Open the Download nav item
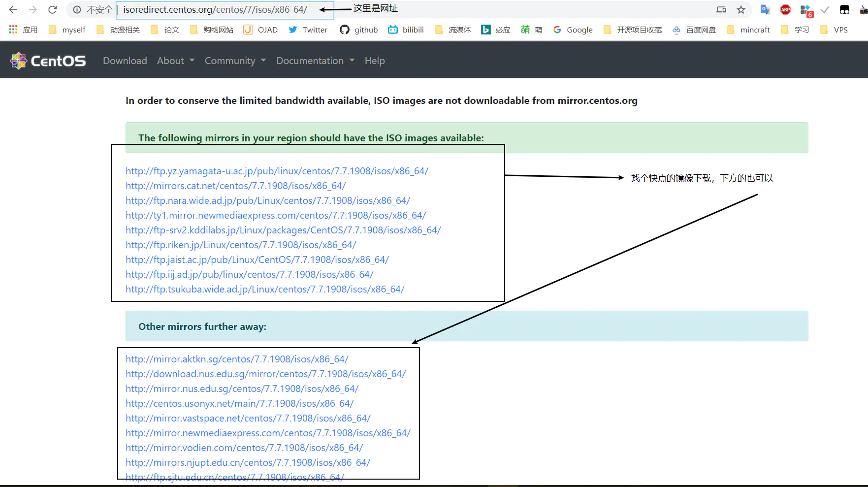The height and width of the screenshot is (487, 868). [x=125, y=61]
